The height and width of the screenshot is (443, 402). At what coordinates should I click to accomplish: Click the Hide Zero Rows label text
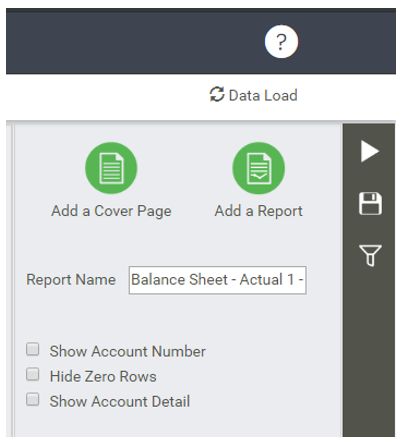tap(103, 376)
